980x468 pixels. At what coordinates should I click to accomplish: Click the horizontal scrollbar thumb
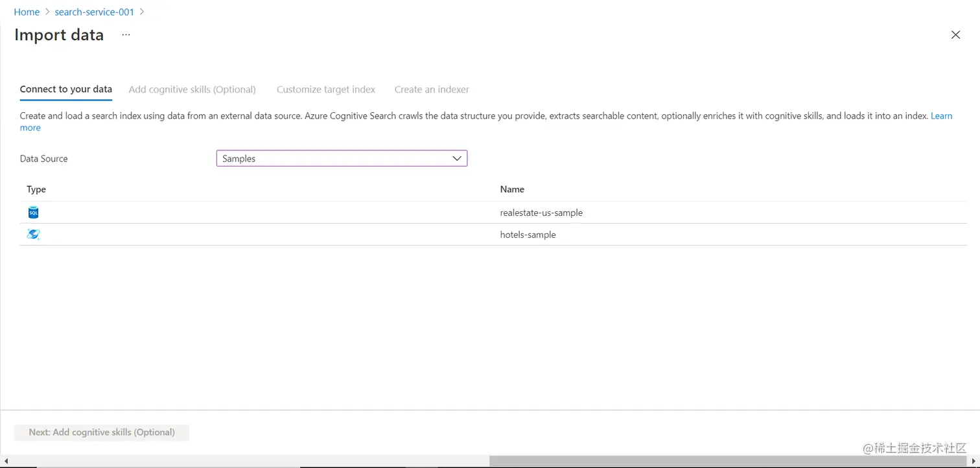tap(728, 461)
